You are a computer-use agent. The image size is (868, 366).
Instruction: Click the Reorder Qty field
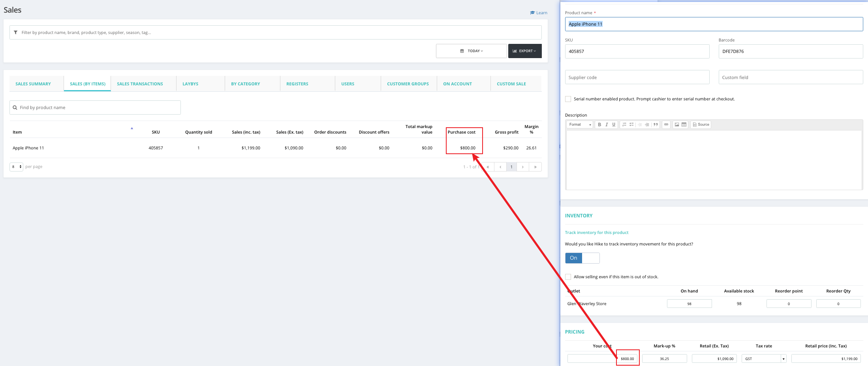[x=838, y=304]
